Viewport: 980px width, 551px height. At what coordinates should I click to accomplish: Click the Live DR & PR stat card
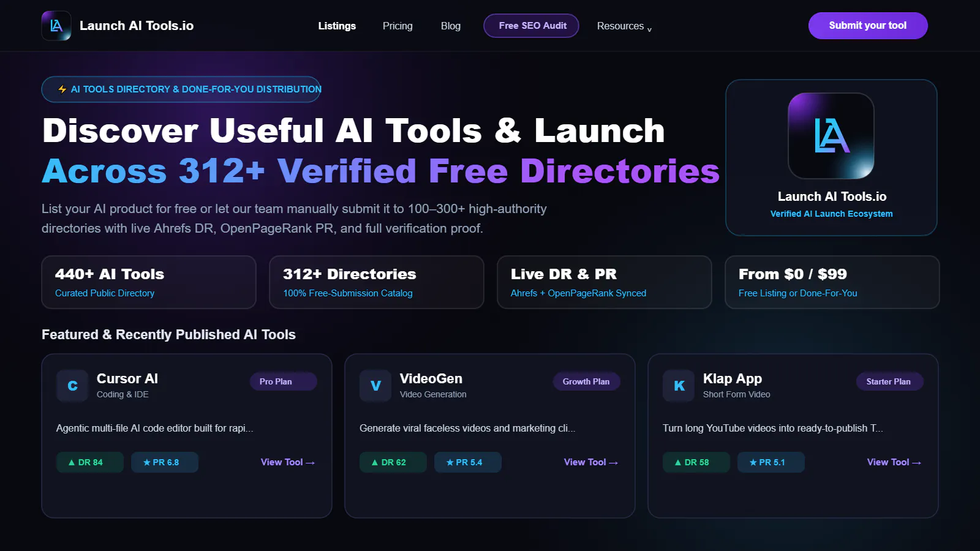point(605,282)
